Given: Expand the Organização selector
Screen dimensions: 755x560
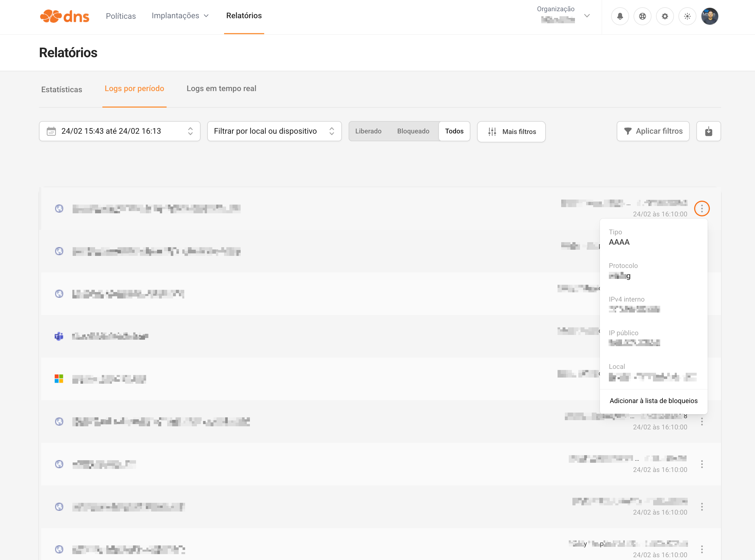Looking at the screenshot, I should click(564, 16).
